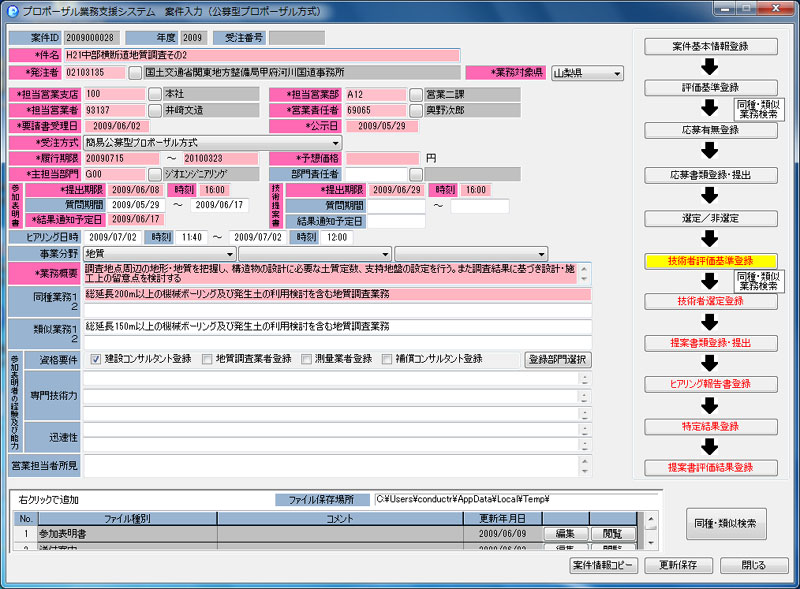The image size is (800, 589).
Task: Click the file list vertical scrollbar
Action: coord(651,534)
